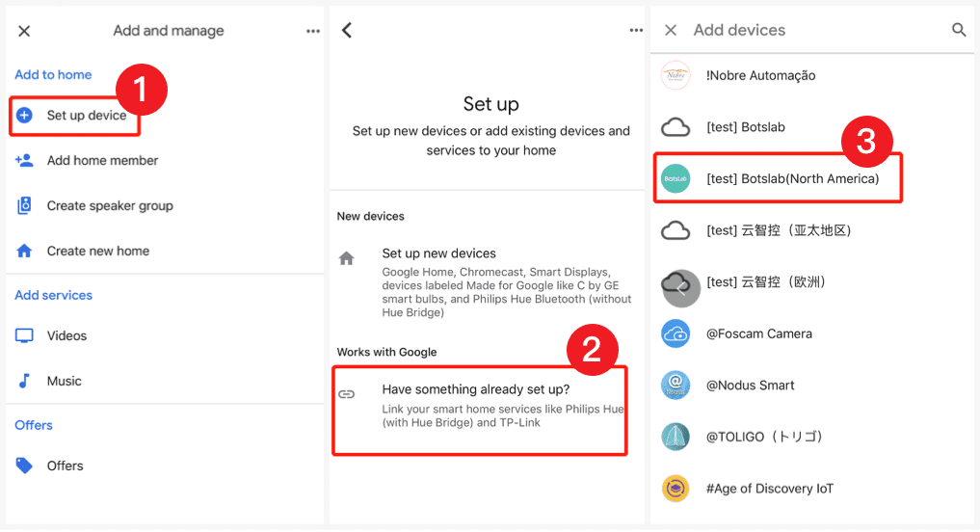Click the Offers tag icon
Screen dimensions: 980x532
pos(25,465)
